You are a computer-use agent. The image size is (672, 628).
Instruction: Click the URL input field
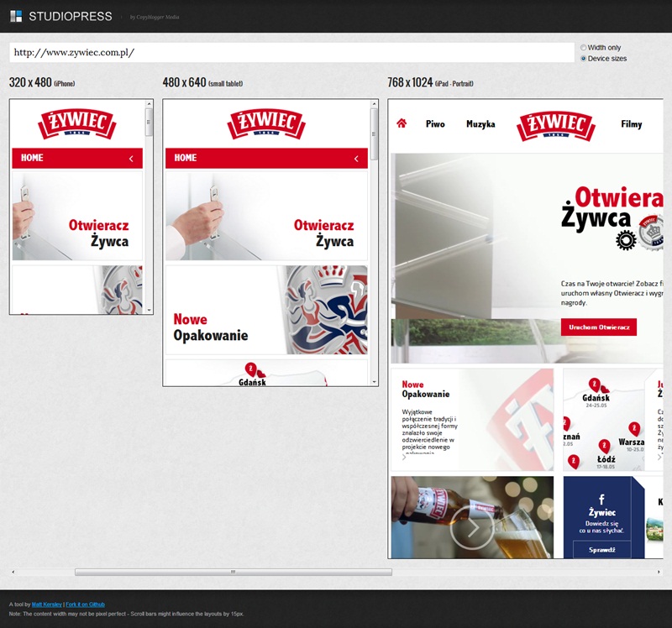tap(291, 52)
